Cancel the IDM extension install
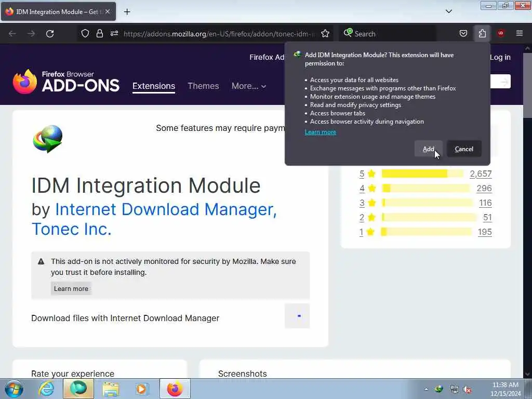532x399 pixels. tap(464, 149)
